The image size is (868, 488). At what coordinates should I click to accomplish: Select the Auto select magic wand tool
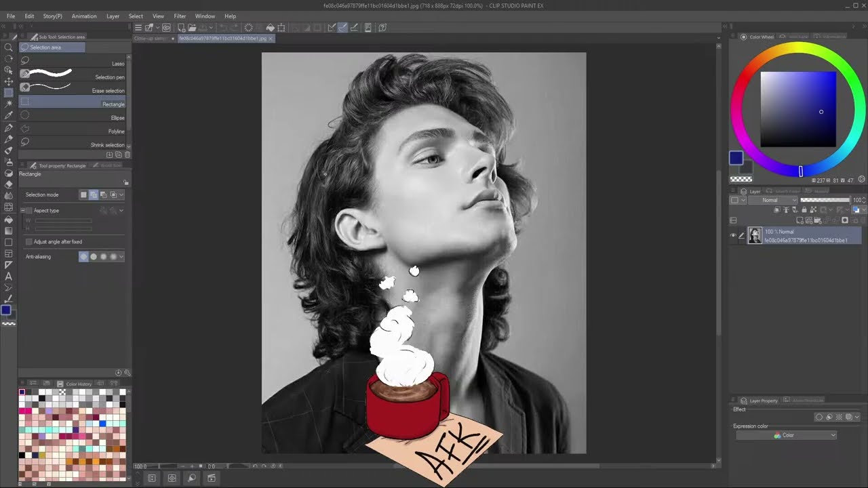pos(9,104)
